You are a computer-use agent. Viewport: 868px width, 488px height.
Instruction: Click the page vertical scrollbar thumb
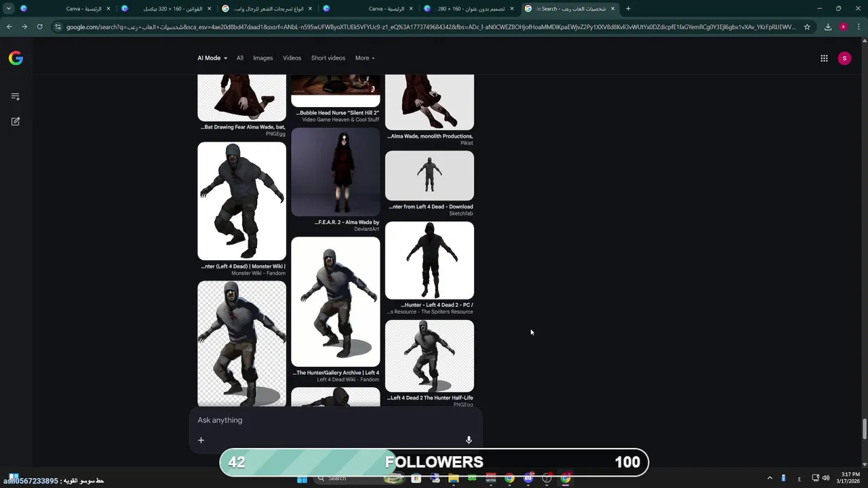(x=864, y=429)
